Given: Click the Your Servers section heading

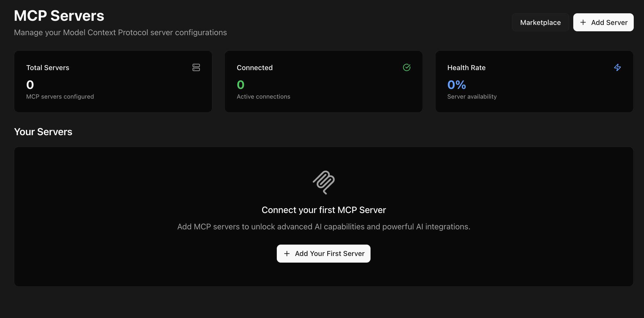Looking at the screenshot, I should point(43,132).
